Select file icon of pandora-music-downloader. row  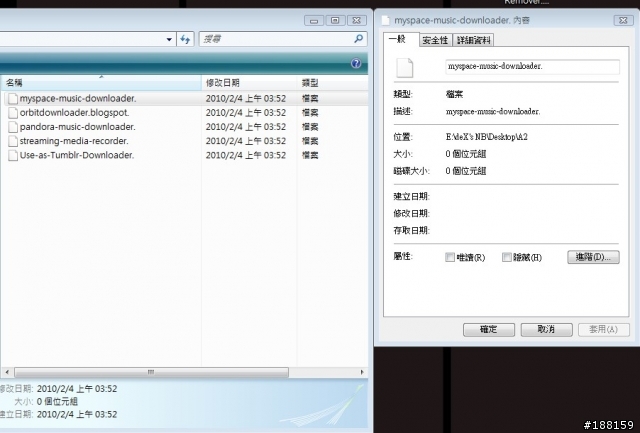point(13,127)
